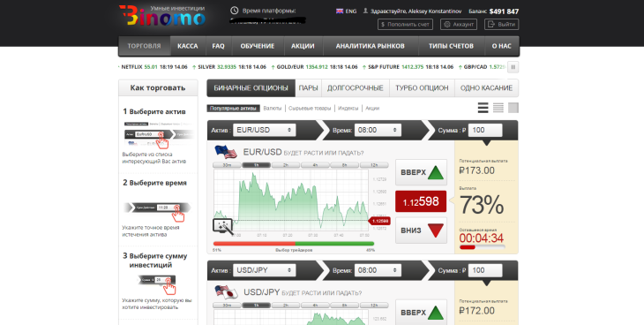Click the UK flag ENG language icon

(340, 11)
